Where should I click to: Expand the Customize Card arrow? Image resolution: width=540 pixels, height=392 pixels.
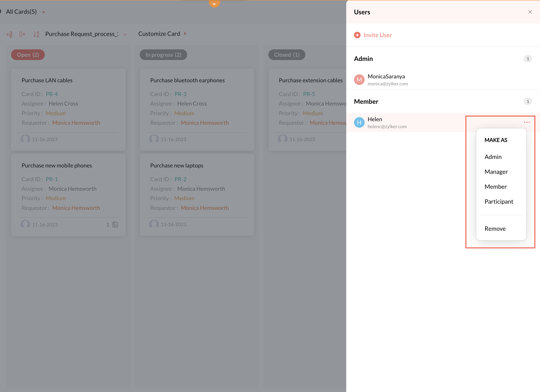point(185,33)
